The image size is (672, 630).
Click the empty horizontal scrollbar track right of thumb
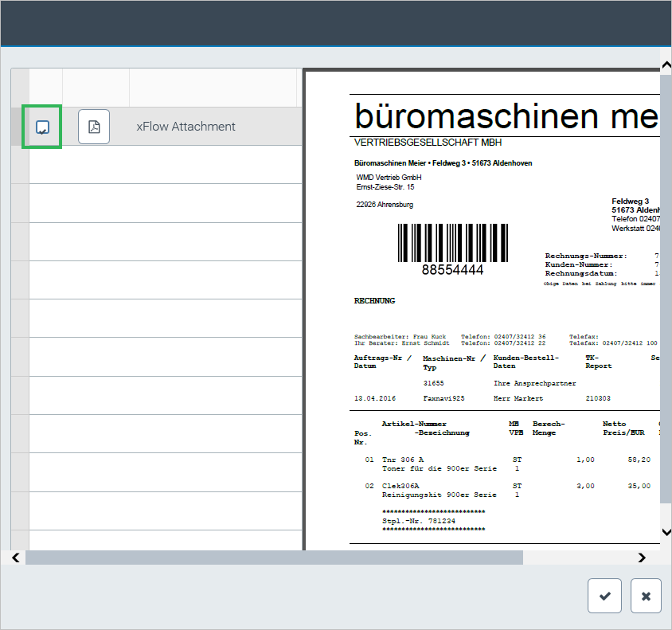pyautogui.click(x=577, y=558)
